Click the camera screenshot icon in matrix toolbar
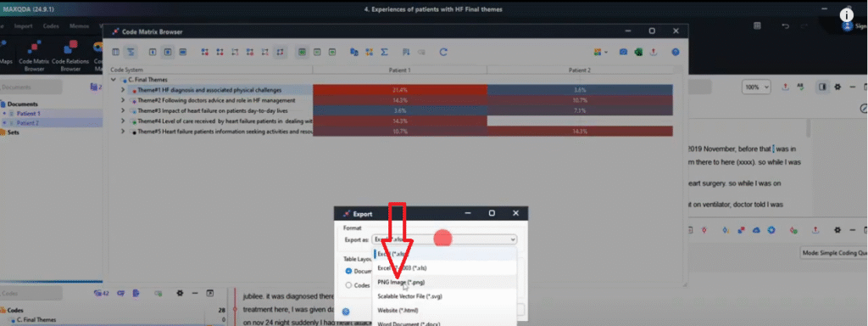The height and width of the screenshot is (326, 868). 623,52
